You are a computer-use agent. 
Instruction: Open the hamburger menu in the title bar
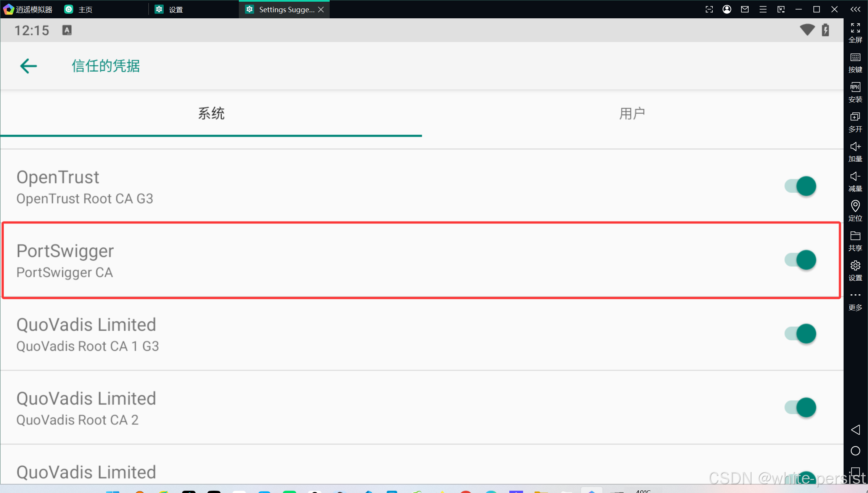click(763, 9)
